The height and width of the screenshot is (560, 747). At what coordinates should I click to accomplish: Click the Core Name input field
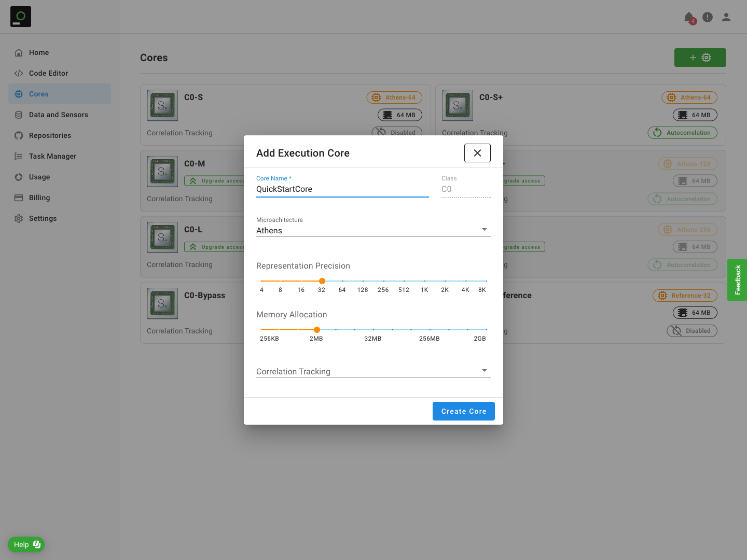pyautogui.click(x=342, y=189)
